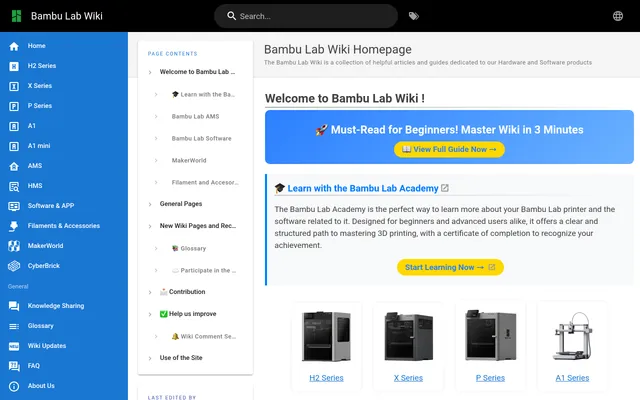Click the Bambu Lab Wiki title text
640x400 pixels.
pyautogui.click(x=67, y=16)
